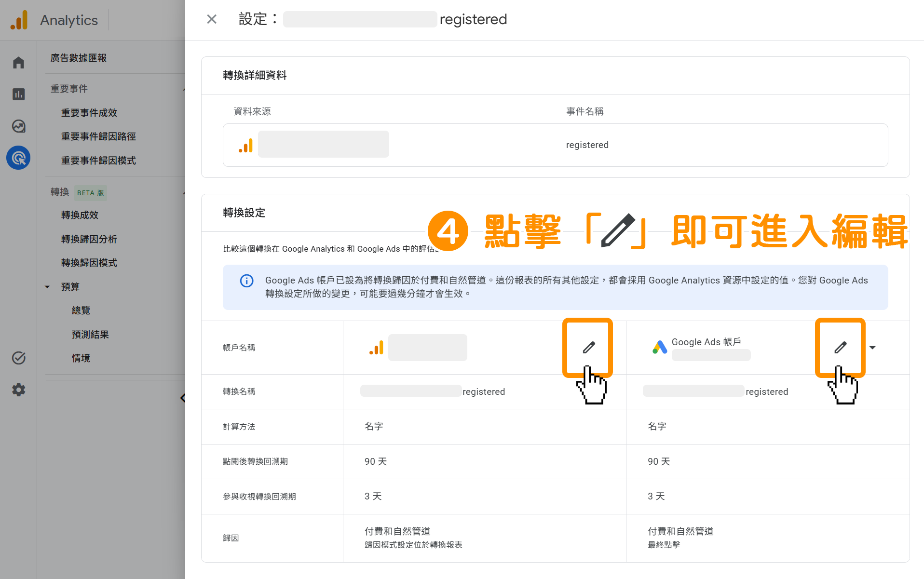The width and height of the screenshot is (924, 579).
Task: Open the Home icon in sidebar
Action: (18, 63)
